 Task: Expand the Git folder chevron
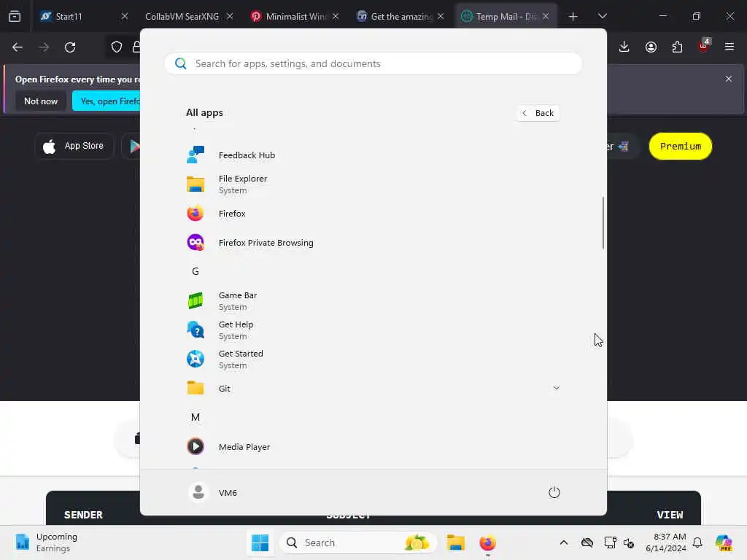556,388
